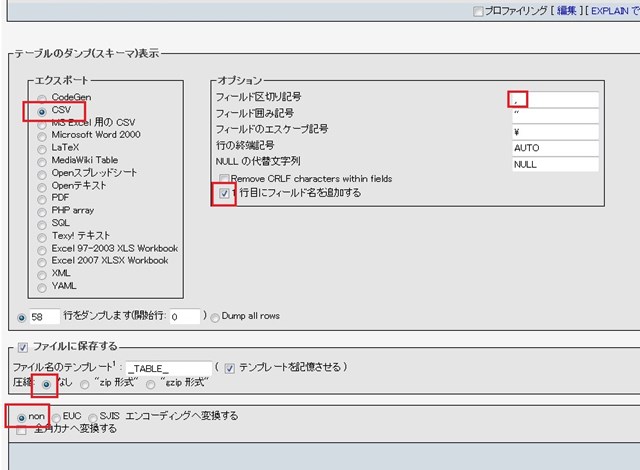Screen dimensions: 640x470
Task: Toggle Remove CRLF characters within fields
Action: pyautogui.click(x=225, y=179)
